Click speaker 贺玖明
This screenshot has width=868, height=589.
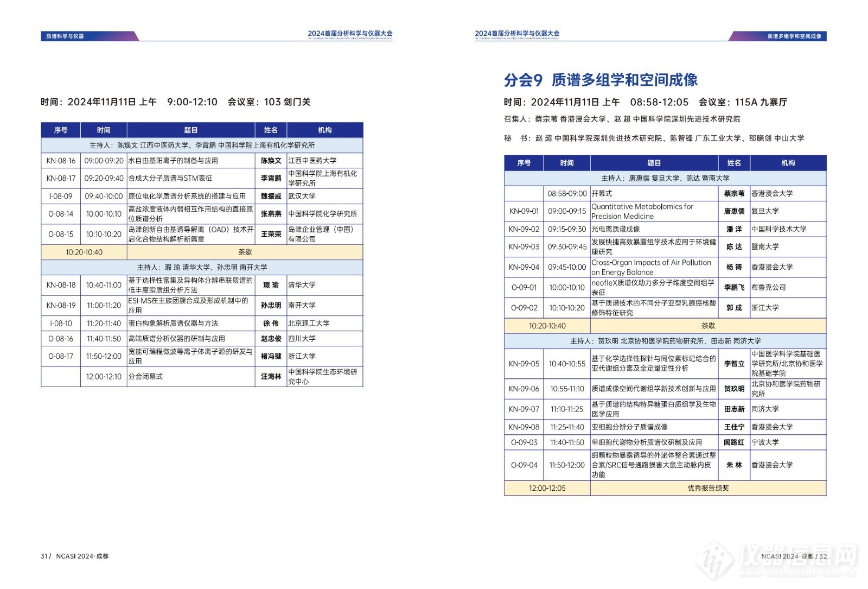734,389
